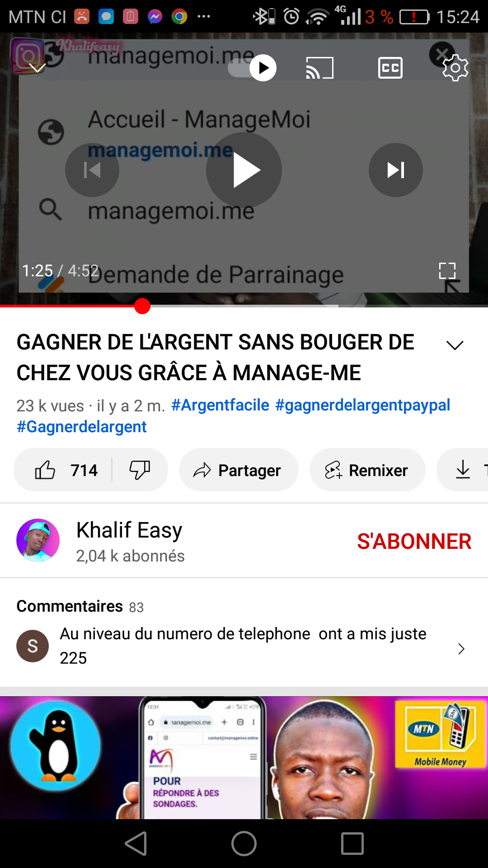Minimize player with the down chevron
This screenshot has height=868, width=488.
coord(37,68)
